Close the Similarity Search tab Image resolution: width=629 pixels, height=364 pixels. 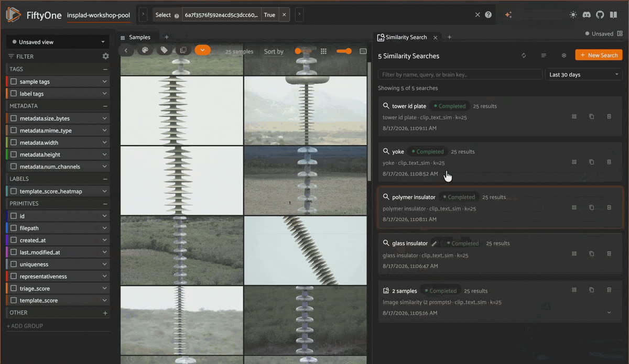[436, 38]
